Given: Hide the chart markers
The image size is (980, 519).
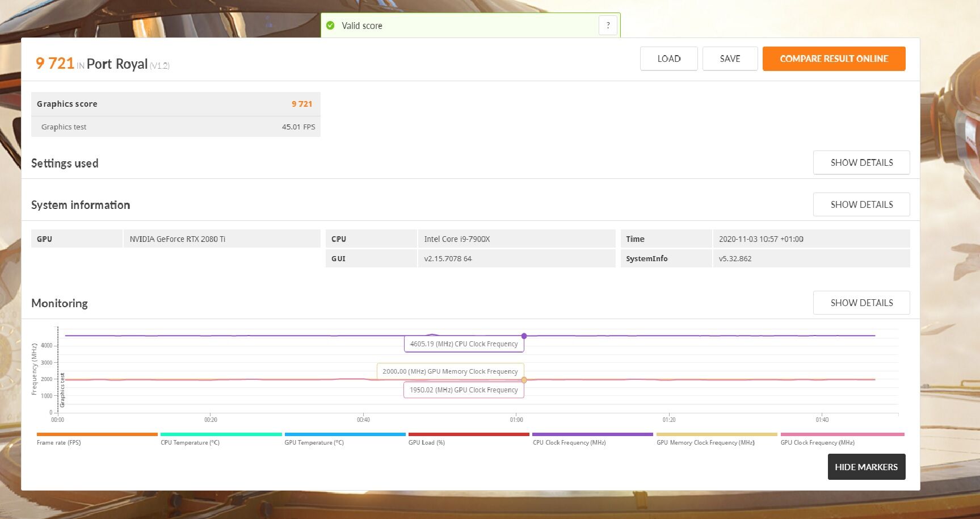Looking at the screenshot, I should pyautogui.click(x=867, y=467).
